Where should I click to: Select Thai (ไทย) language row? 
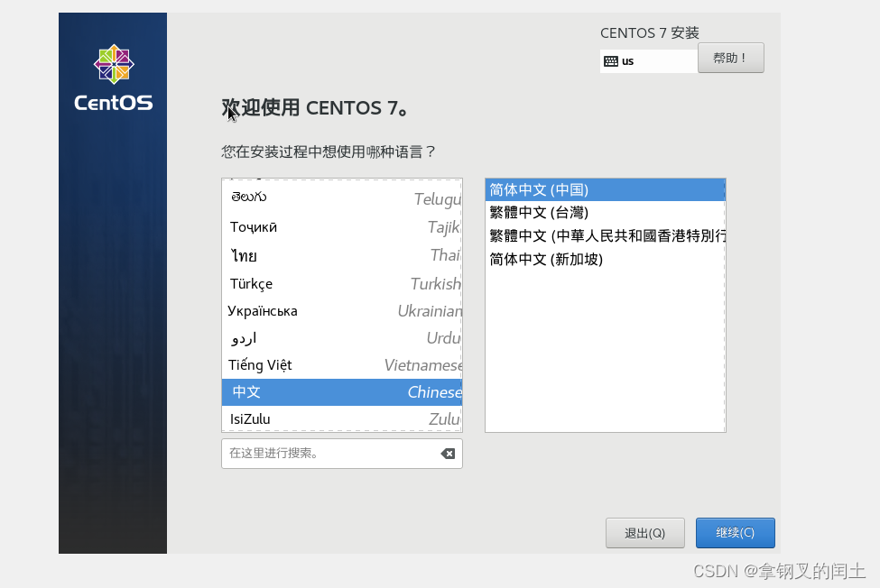point(342,255)
